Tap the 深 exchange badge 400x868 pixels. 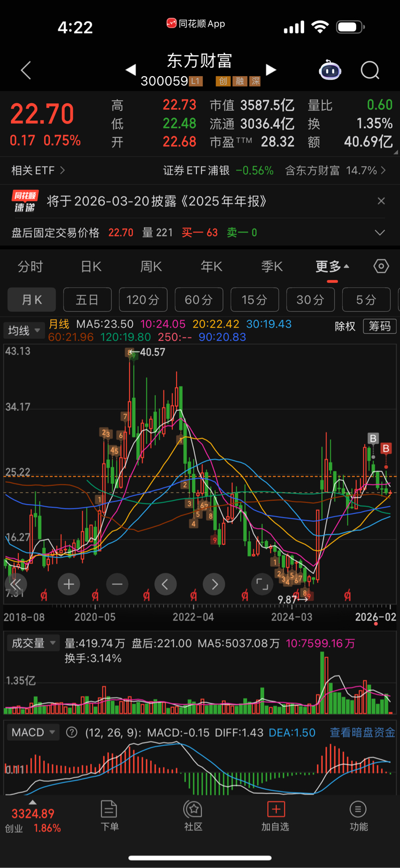click(x=255, y=81)
